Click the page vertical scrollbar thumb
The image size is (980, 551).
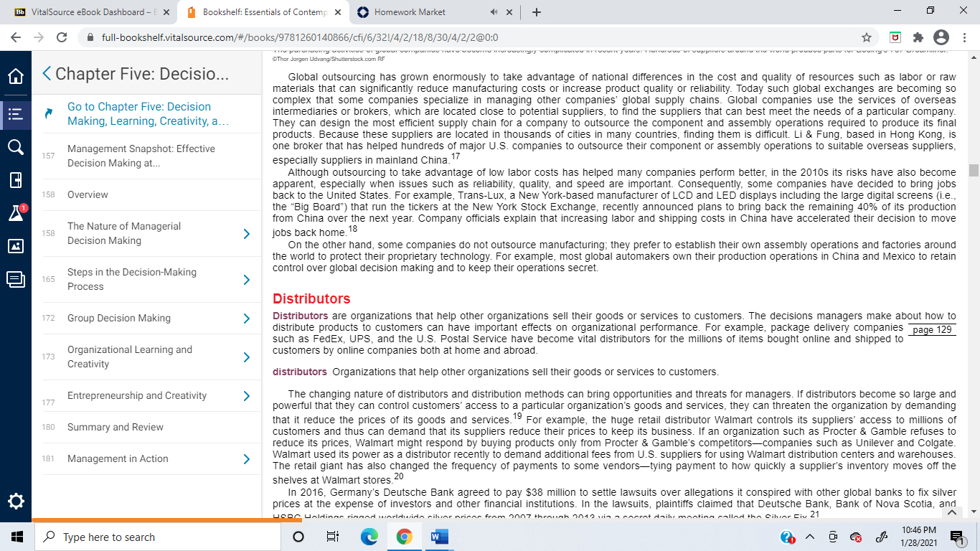click(974, 170)
